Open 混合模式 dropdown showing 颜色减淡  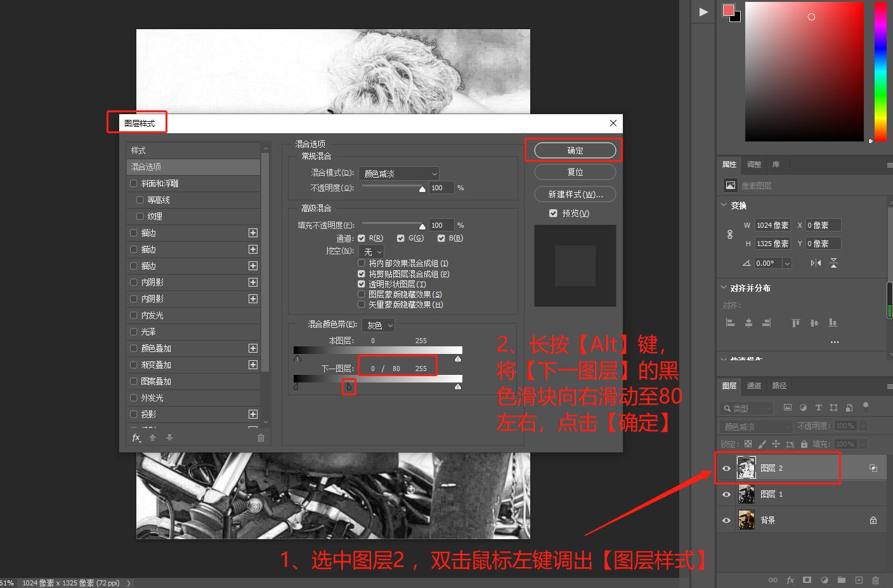coord(399,173)
